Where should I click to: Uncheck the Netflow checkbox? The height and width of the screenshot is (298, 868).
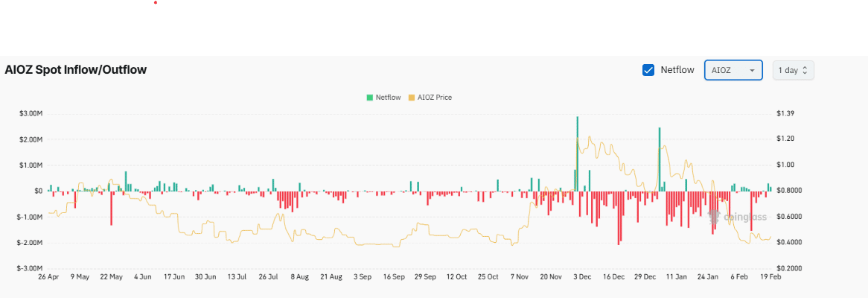(648, 70)
